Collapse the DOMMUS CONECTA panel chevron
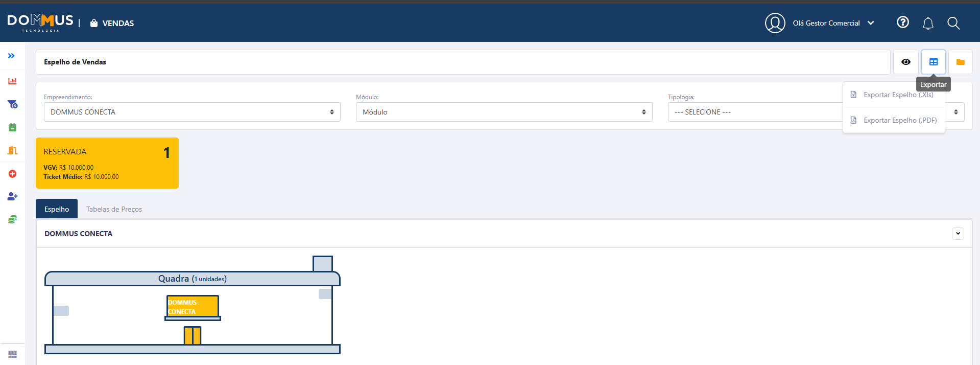980x365 pixels. tap(958, 234)
